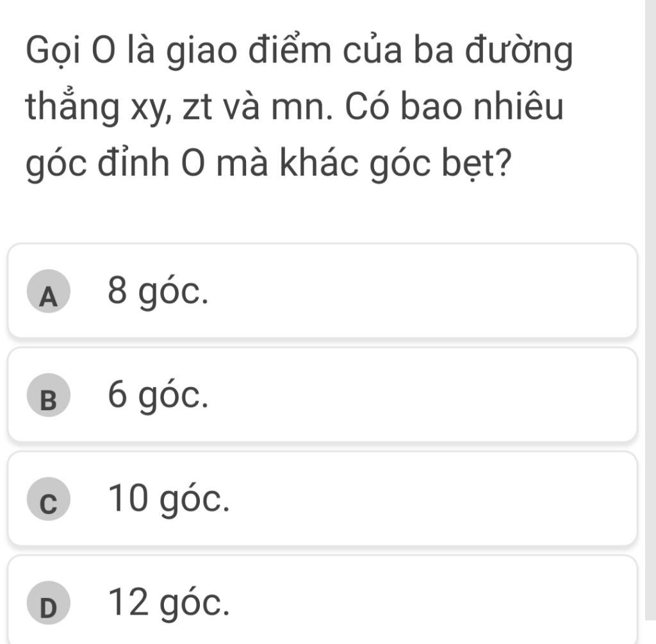Click the right-side vertical scrollbar

click(x=651, y=310)
